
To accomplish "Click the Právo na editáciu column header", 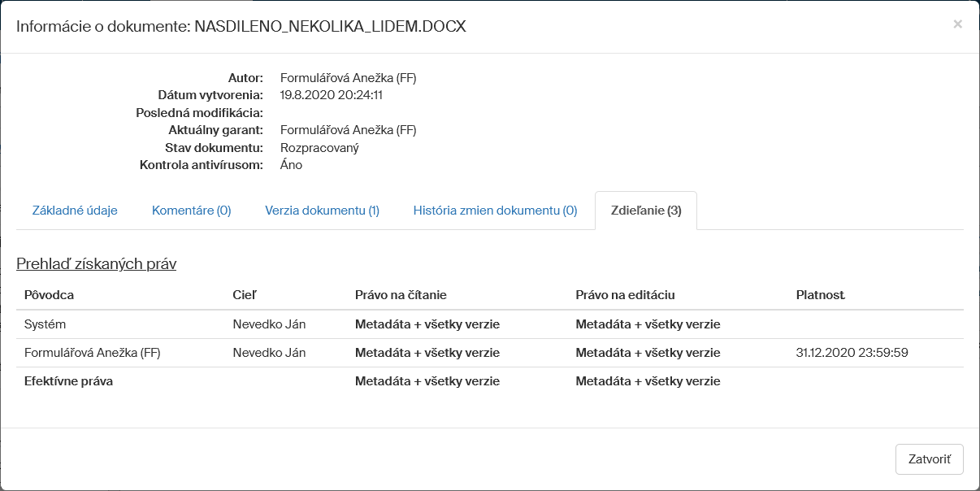I will coord(625,295).
